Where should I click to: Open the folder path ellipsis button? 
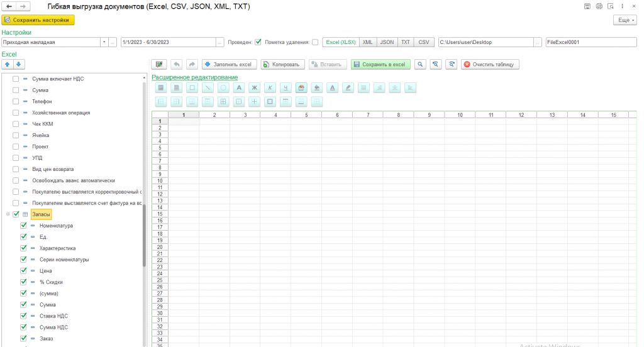[x=538, y=42]
